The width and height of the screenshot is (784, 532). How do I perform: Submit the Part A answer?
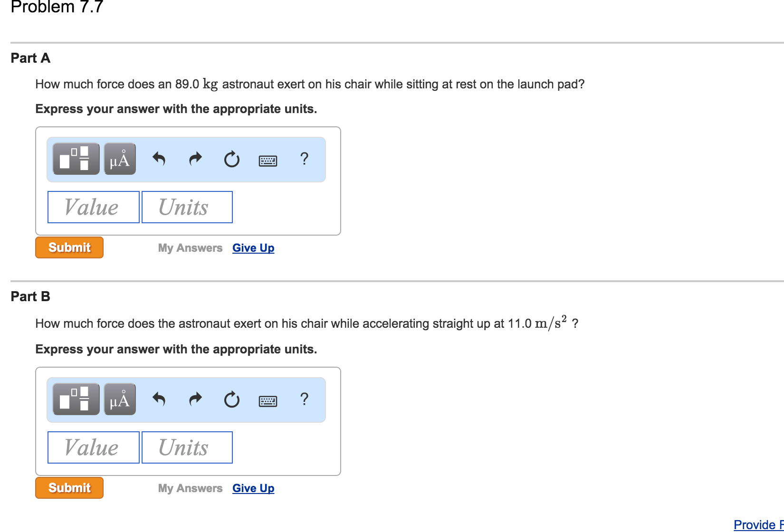69,247
